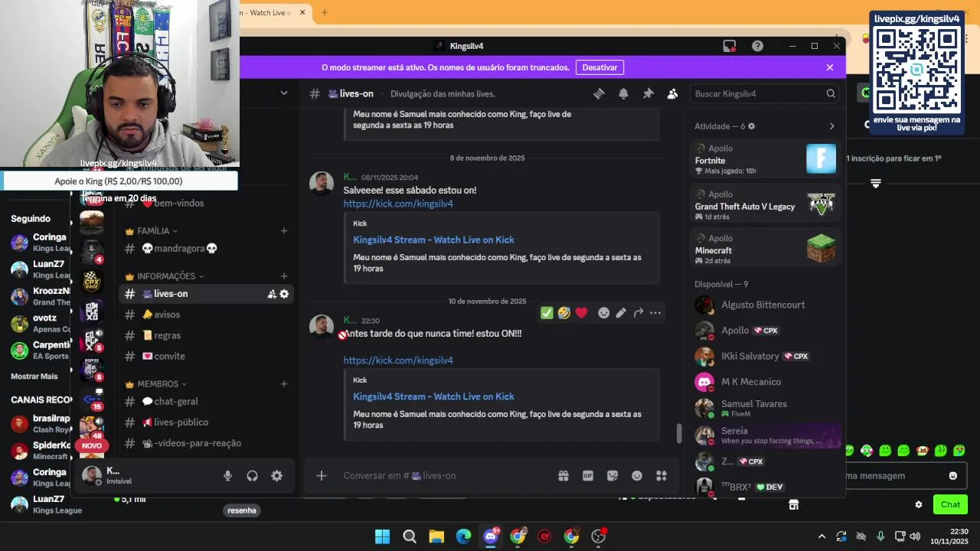This screenshot has height=551, width=980.
Task: Toggle the member list icon in header
Action: (672, 93)
